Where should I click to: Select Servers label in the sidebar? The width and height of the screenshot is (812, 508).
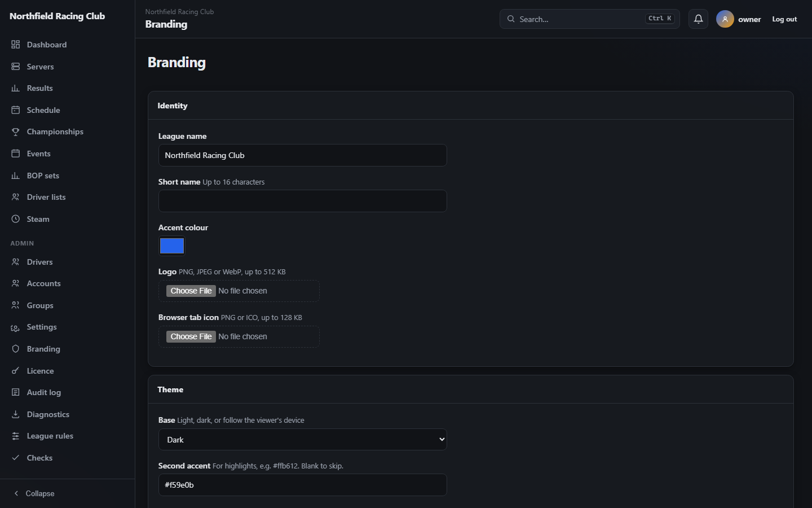(40, 67)
